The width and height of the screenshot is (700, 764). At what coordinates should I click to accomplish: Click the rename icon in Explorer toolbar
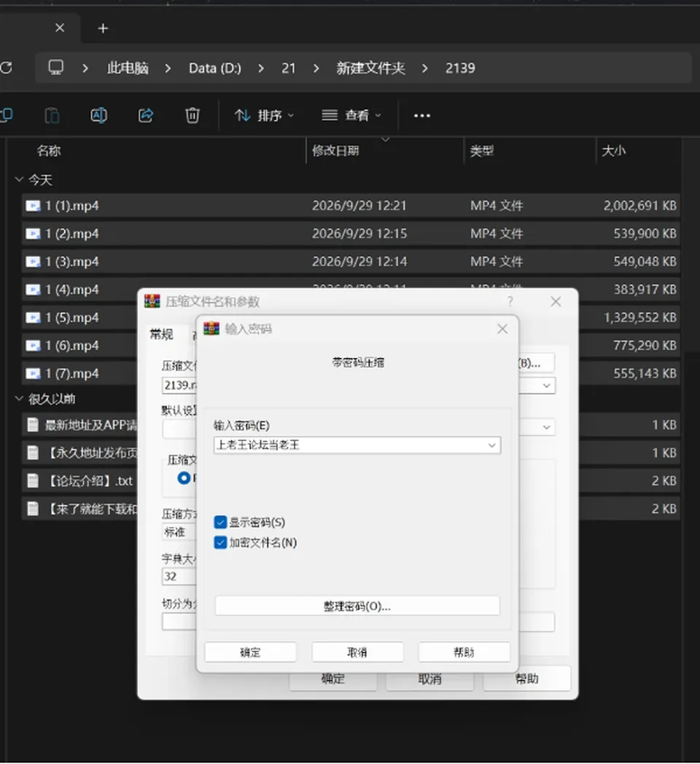click(x=99, y=115)
